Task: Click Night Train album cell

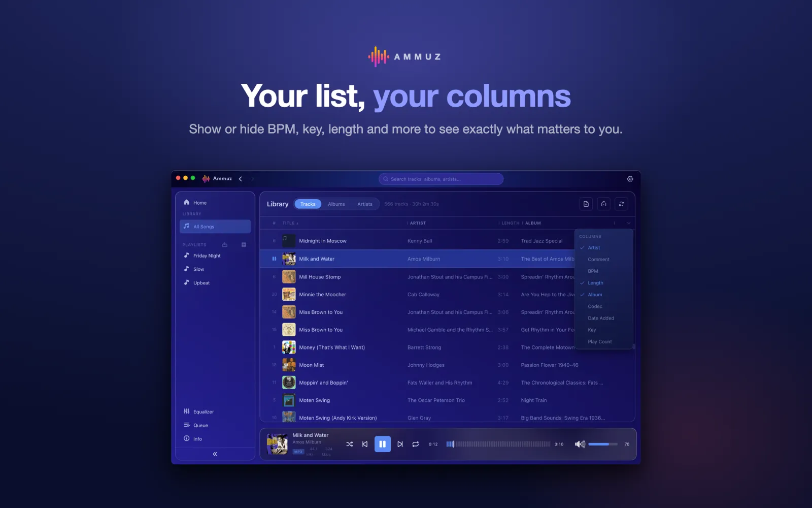Action: pos(534,400)
